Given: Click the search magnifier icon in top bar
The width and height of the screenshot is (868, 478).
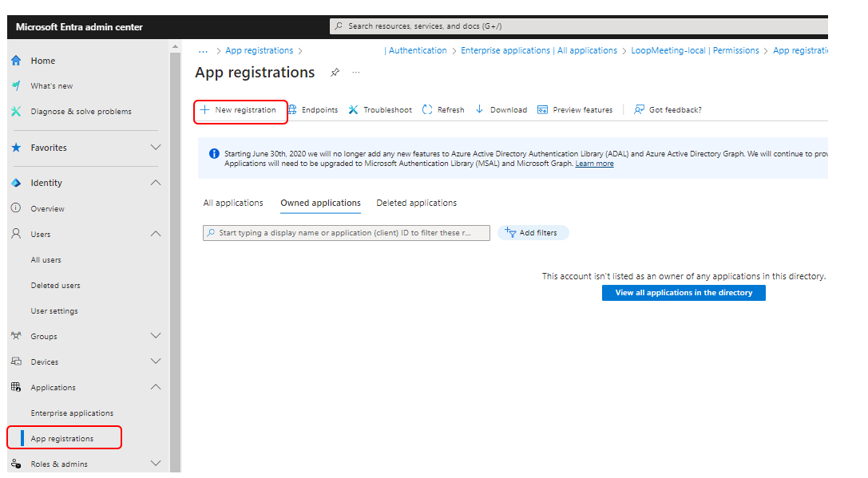Looking at the screenshot, I should (339, 26).
